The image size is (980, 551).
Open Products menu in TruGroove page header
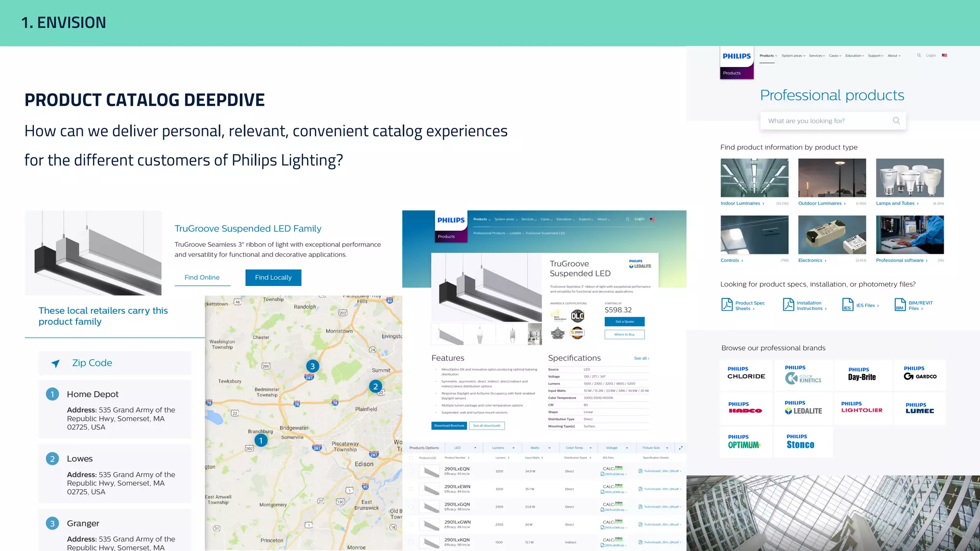click(x=482, y=220)
